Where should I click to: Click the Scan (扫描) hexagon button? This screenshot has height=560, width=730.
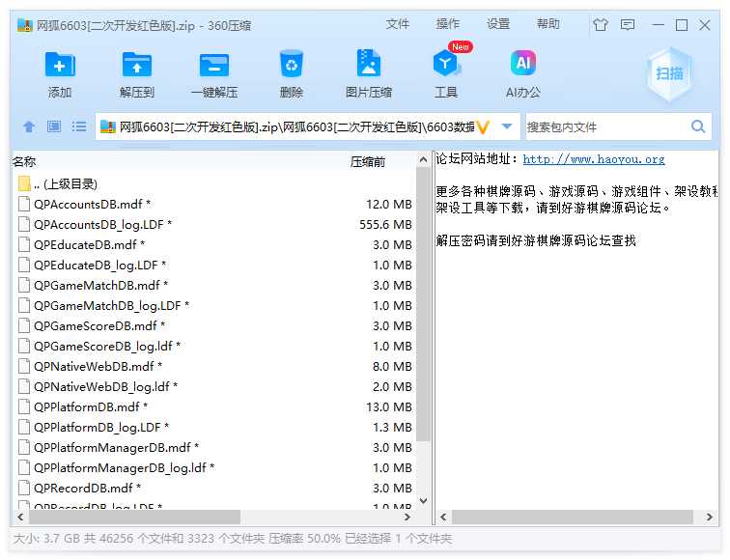(669, 73)
